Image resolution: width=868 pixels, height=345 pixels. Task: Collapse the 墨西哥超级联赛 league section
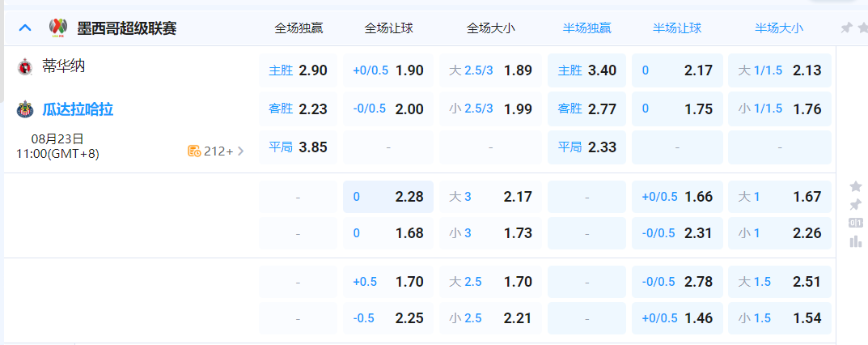[25, 28]
